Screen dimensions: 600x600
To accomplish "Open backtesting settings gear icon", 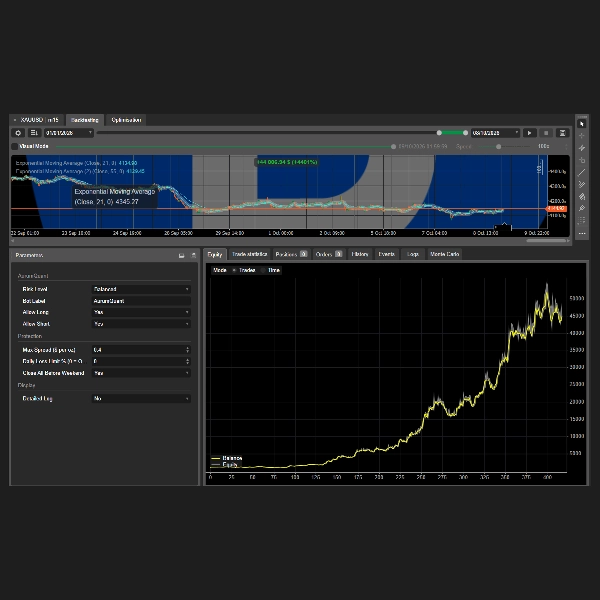I will 18,133.
